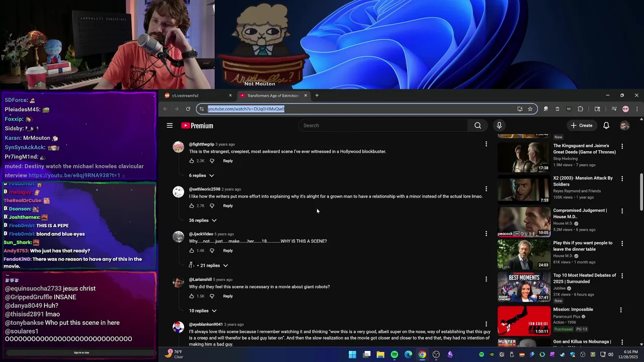Screen dimensions: 644x362
Task: Reload the page in Chrome
Action: point(188,109)
